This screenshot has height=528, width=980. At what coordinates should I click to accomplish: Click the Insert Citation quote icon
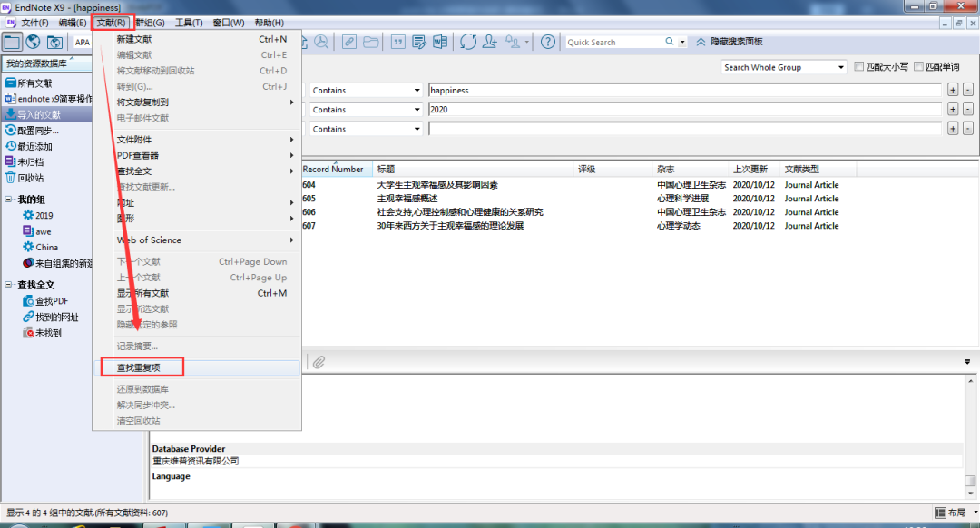[397, 42]
